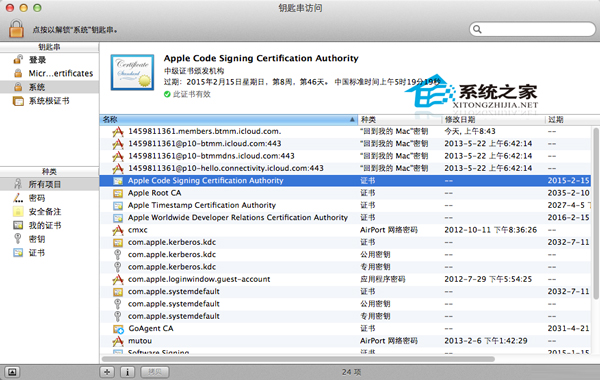This screenshot has height=380, width=600.
Task: Click the 2012-10-11 下午8:36:26 date cell
Action: [491, 230]
